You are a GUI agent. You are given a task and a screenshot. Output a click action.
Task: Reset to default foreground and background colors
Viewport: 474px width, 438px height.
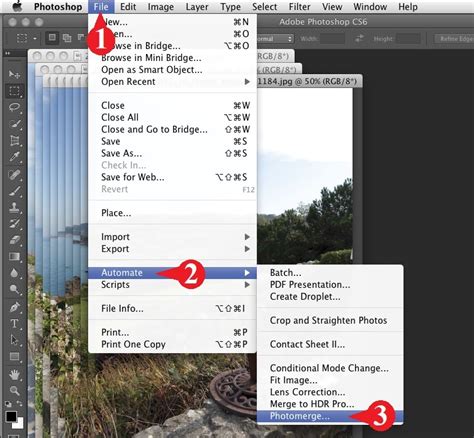pyautogui.click(x=8, y=404)
